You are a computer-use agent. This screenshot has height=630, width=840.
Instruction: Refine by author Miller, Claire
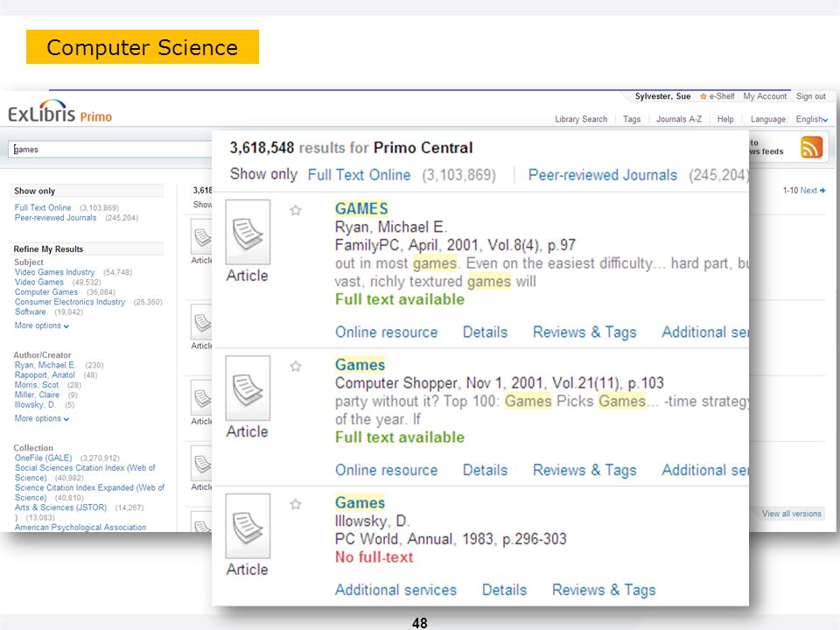[x=37, y=395]
